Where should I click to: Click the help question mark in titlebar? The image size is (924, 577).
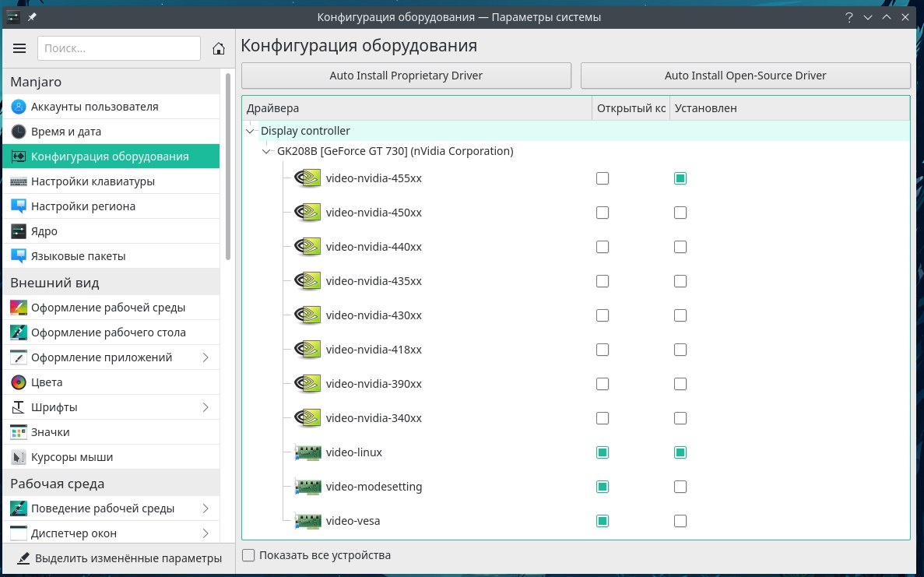(848, 17)
